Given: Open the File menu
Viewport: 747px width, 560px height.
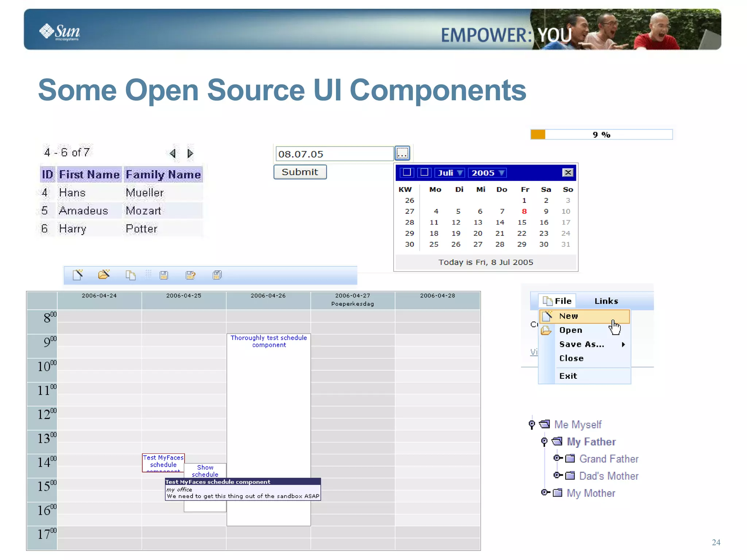Looking at the screenshot, I should click(x=557, y=301).
